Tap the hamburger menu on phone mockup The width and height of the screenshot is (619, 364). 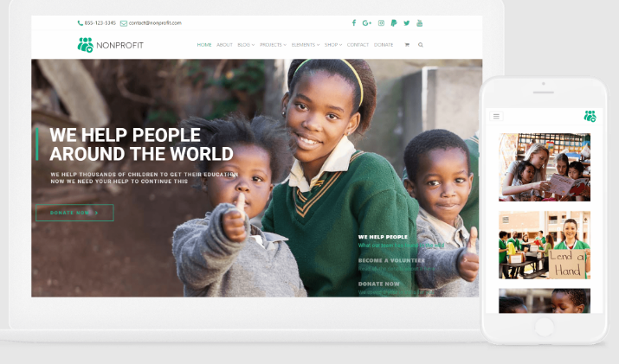pos(496,116)
